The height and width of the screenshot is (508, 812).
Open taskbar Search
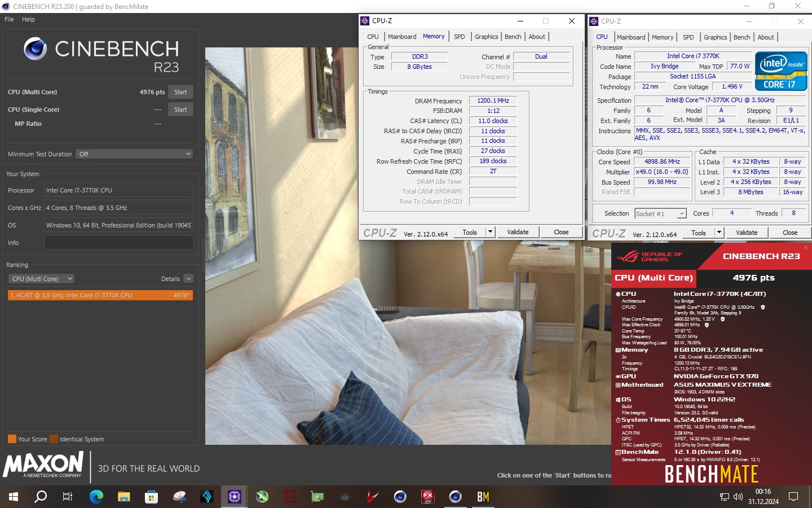(41, 497)
